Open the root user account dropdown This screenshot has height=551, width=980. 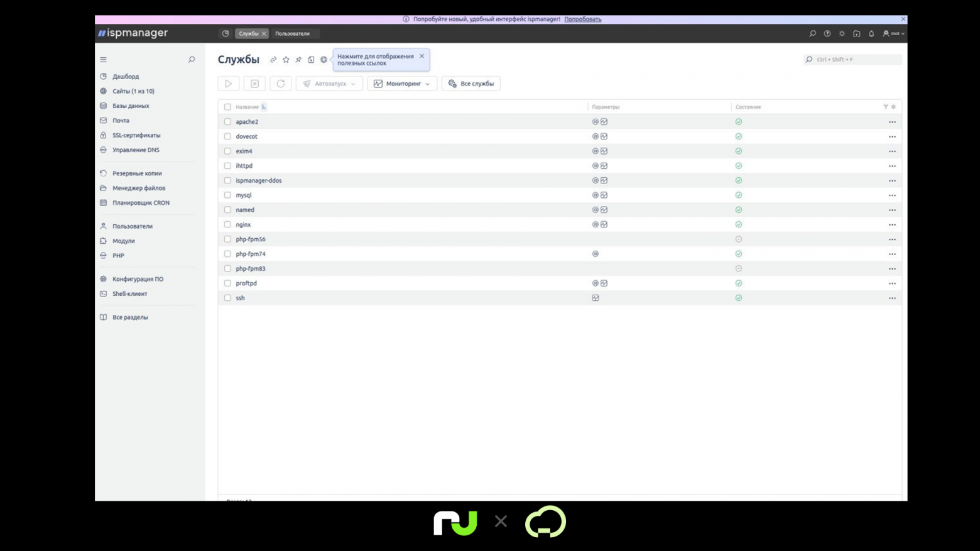click(893, 34)
